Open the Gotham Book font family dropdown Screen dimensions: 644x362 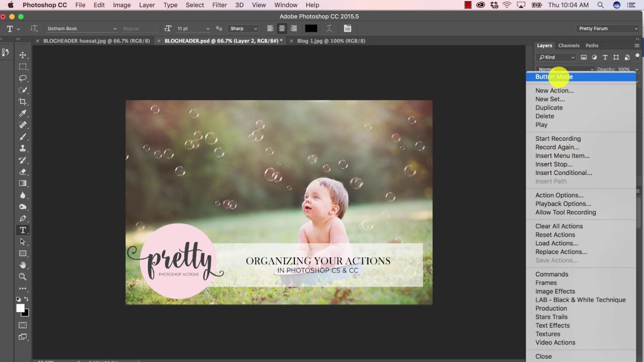[x=82, y=29]
